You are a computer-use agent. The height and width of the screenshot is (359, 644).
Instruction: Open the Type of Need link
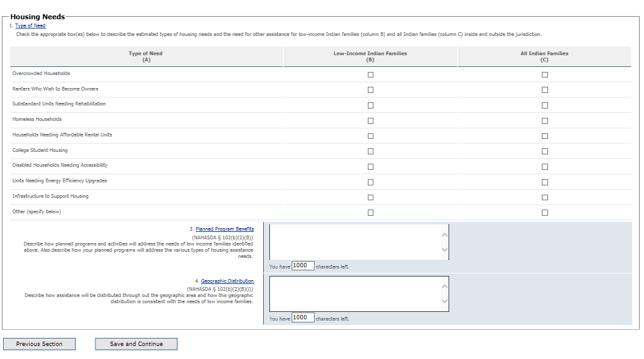30,25
